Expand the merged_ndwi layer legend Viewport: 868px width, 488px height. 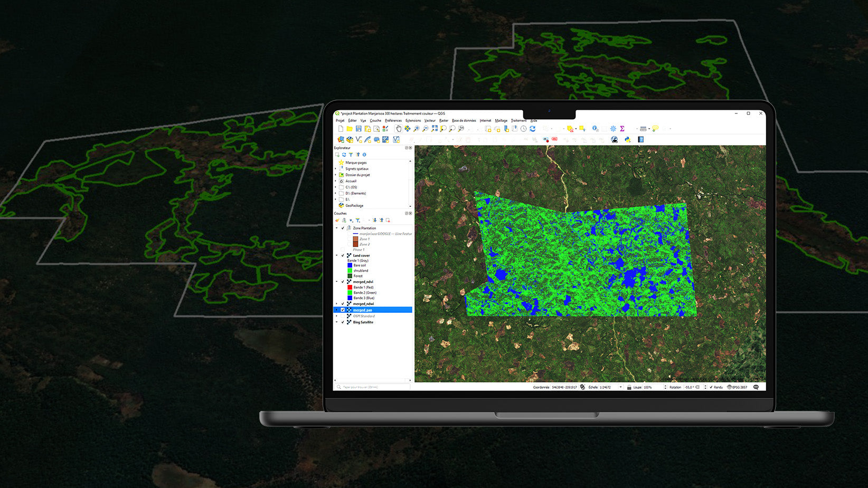point(337,304)
